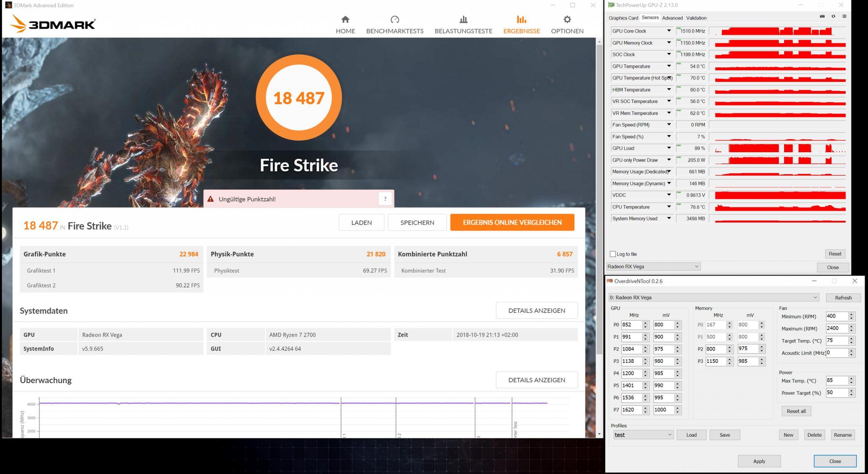This screenshot has width=868, height=474.
Task: Click the GPU-Z refresh icon
Action: click(833, 17)
